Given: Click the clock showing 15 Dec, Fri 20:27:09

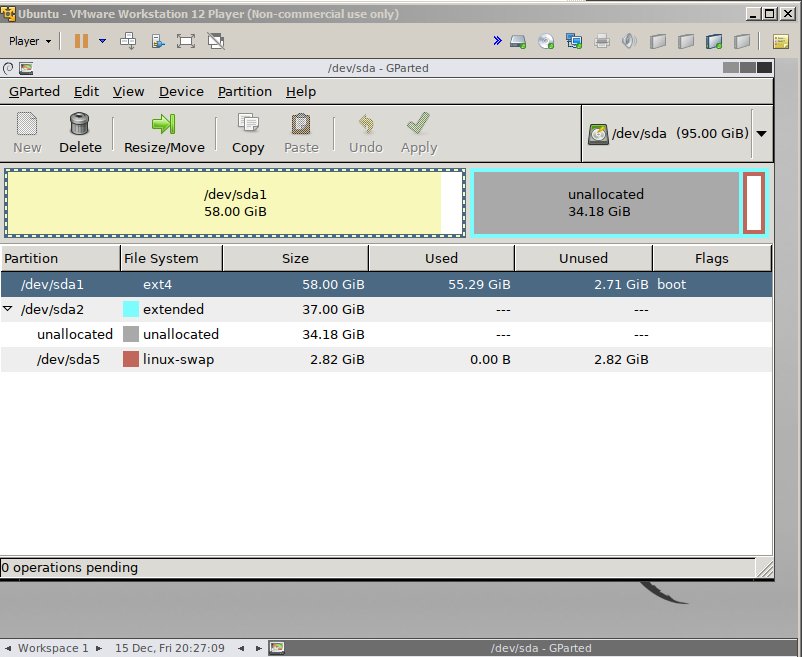Looking at the screenshot, I should 169,648.
